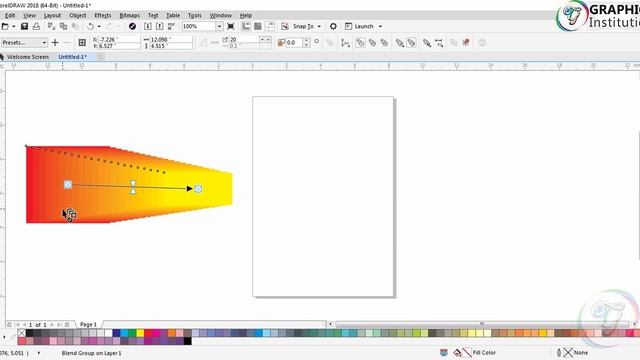Viewport: 640px width, 360px height.
Task: Open the Effects menu
Action: coord(102,15)
